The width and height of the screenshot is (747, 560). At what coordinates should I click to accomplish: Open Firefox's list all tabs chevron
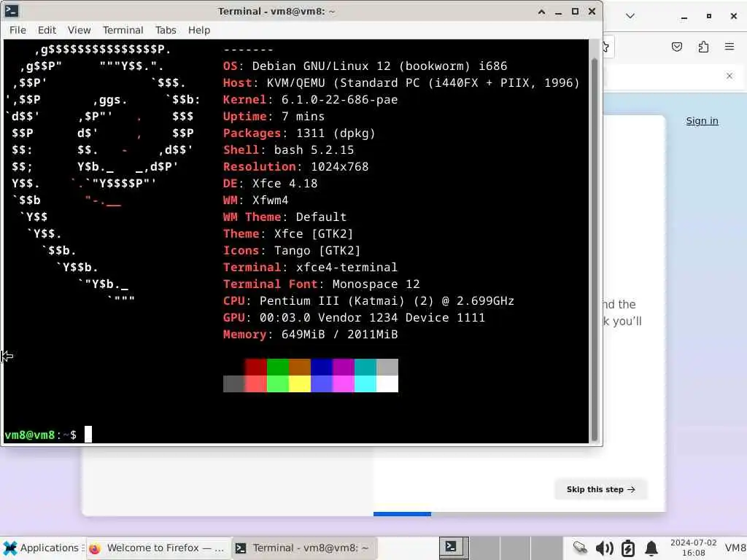pos(630,16)
